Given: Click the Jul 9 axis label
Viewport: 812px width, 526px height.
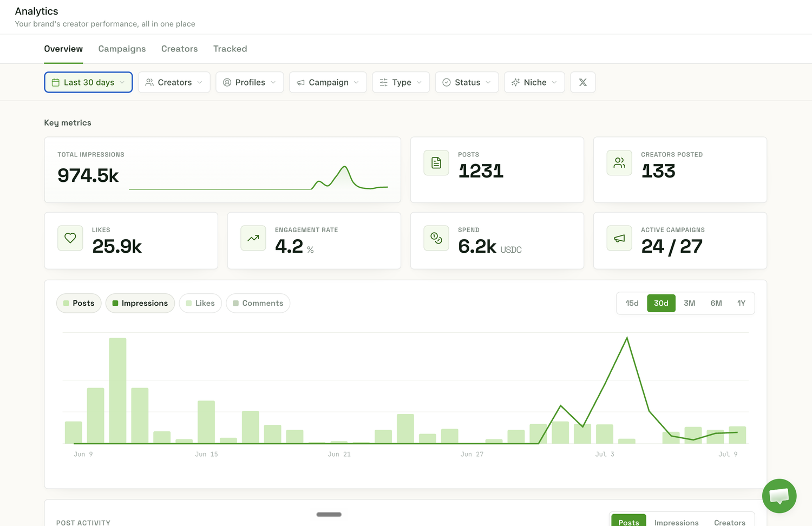Looking at the screenshot, I should (x=728, y=454).
